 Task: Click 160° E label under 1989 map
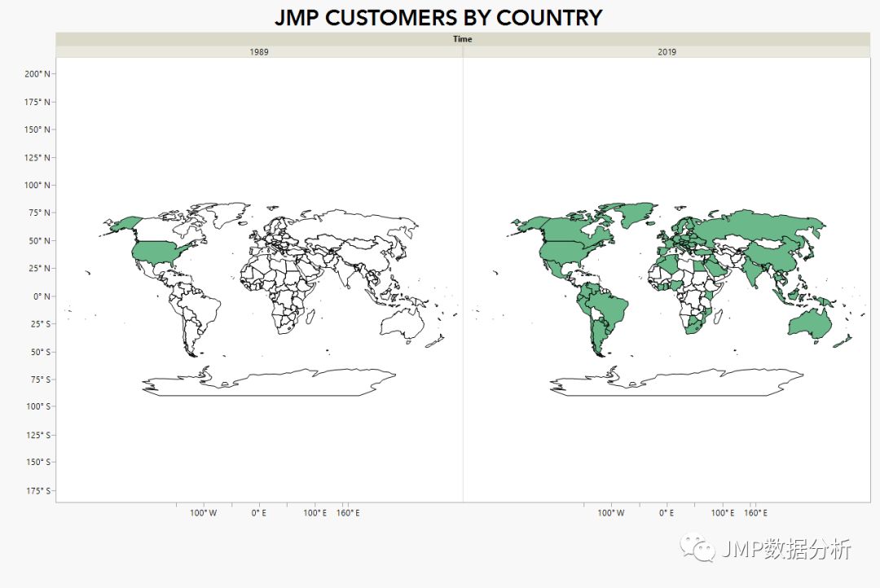point(348,513)
